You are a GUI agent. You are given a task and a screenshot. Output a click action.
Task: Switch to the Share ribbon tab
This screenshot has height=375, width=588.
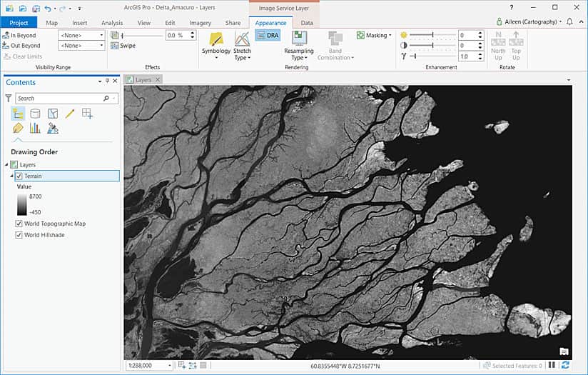(233, 23)
